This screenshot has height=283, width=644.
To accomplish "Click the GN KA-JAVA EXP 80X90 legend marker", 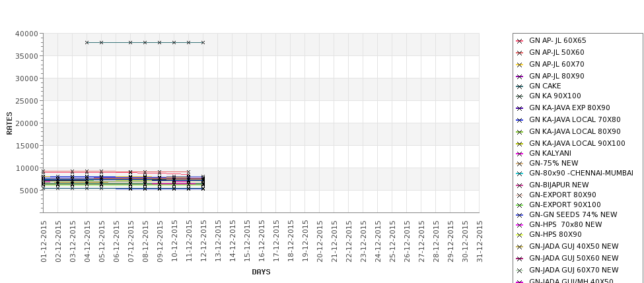I will click(x=520, y=108).
